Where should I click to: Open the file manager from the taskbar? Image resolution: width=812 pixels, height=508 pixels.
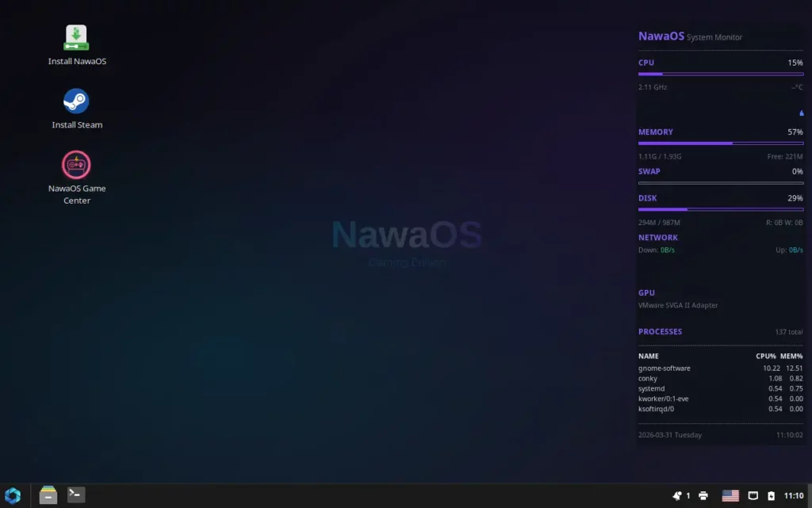coord(48,494)
